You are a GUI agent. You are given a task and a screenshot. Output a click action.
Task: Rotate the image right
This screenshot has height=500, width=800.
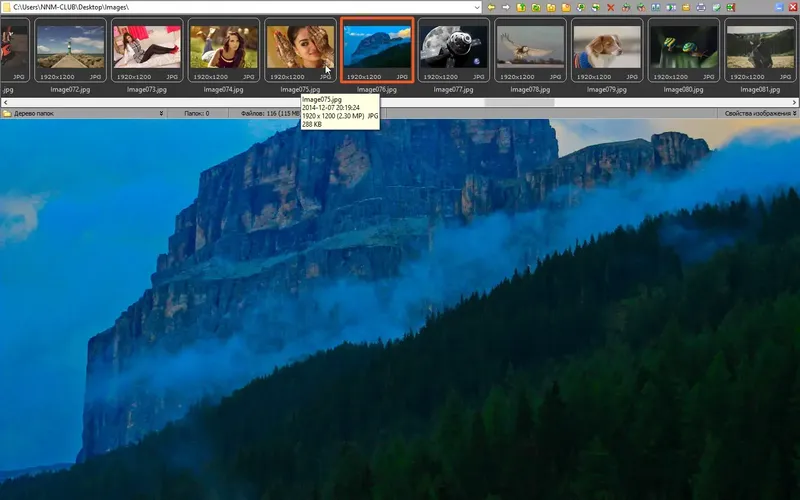click(641, 8)
